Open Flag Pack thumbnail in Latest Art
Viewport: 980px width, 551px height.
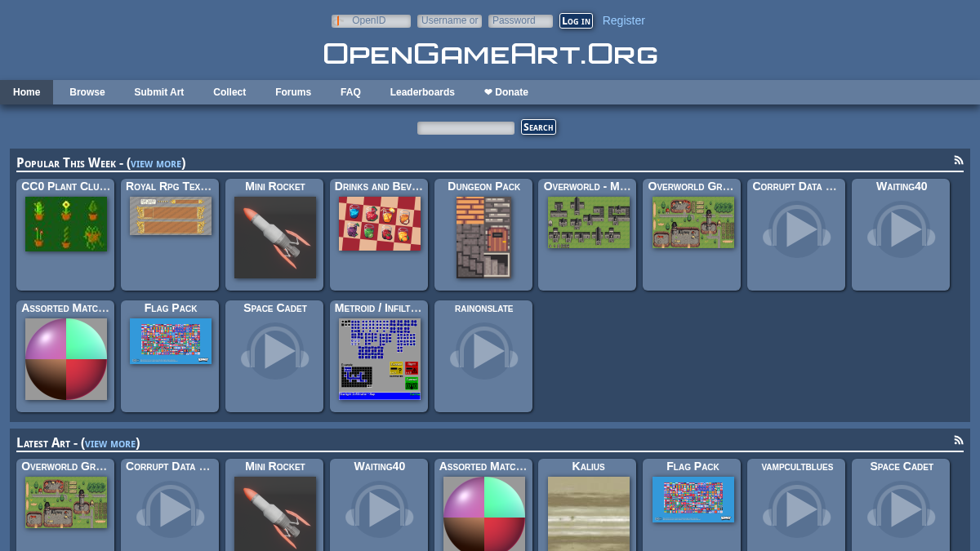(x=693, y=500)
